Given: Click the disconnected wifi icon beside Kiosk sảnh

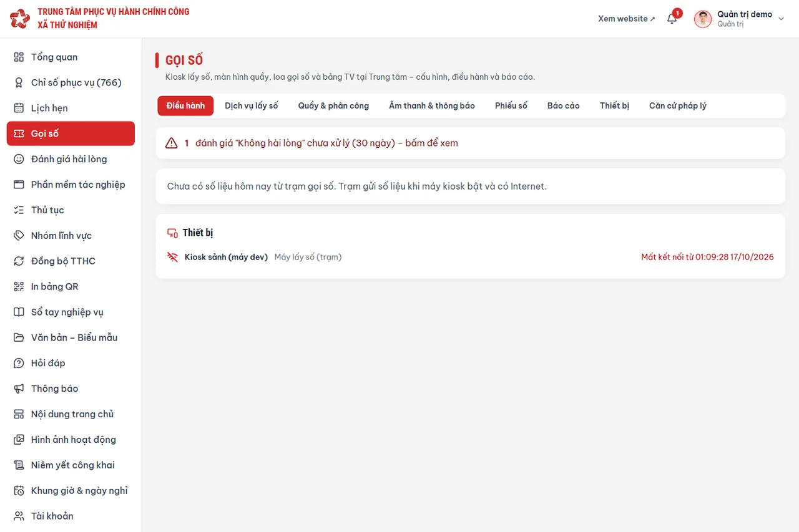Looking at the screenshot, I should coord(173,257).
